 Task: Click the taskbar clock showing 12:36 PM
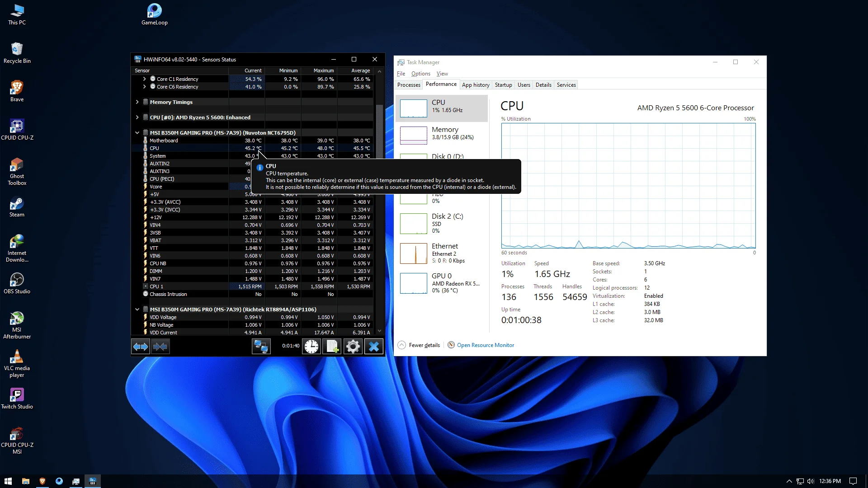click(830, 481)
